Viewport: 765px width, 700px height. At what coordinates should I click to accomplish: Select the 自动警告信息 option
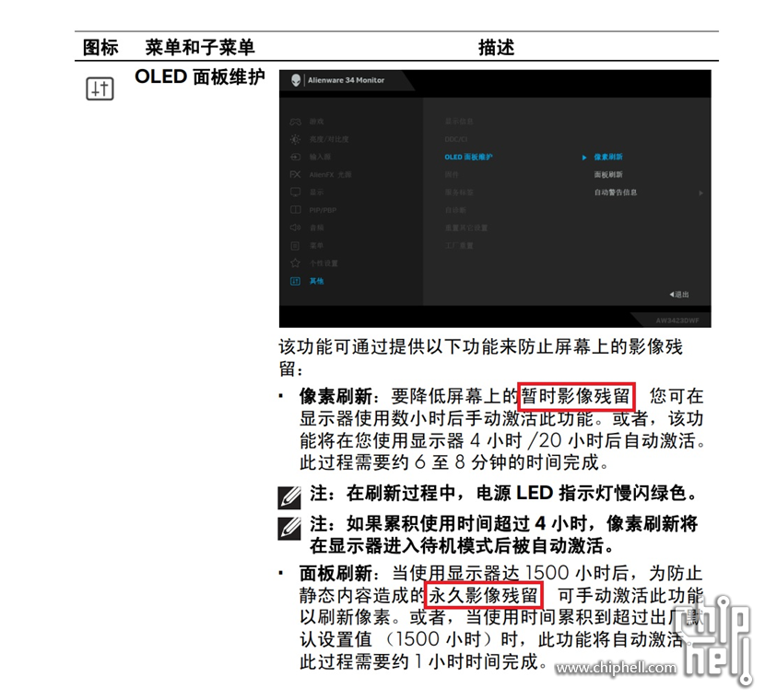point(615,192)
